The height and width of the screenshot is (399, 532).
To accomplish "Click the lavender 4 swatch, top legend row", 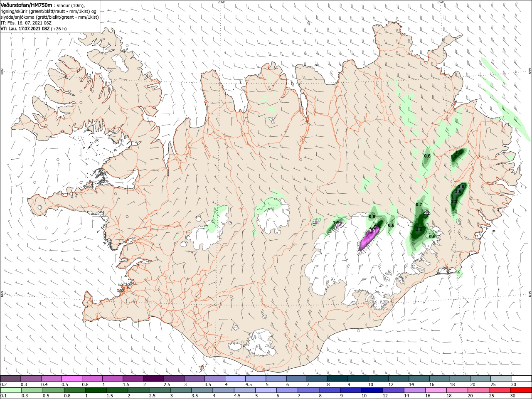I will (x=235, y=379).
